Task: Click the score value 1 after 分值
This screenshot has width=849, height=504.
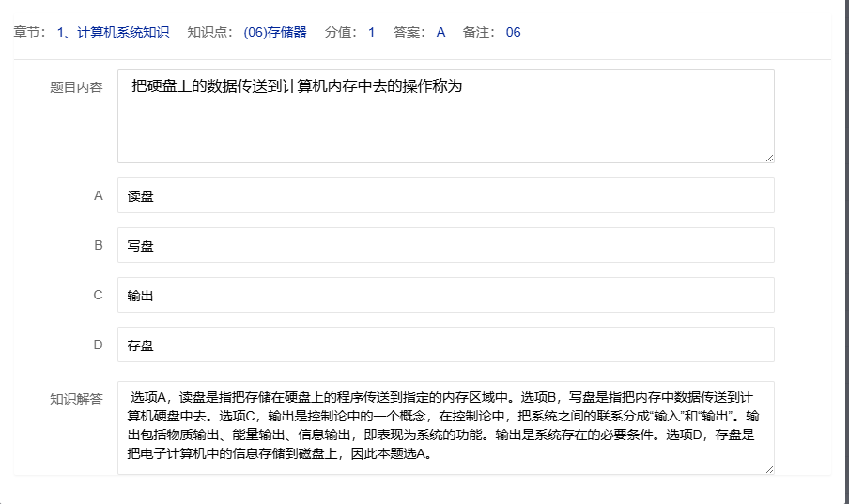Action: pyautogui.click(x=371, y=32)
